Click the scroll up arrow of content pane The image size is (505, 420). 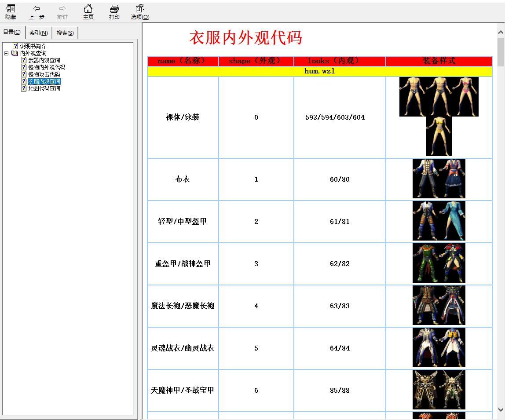coord(501,32)
